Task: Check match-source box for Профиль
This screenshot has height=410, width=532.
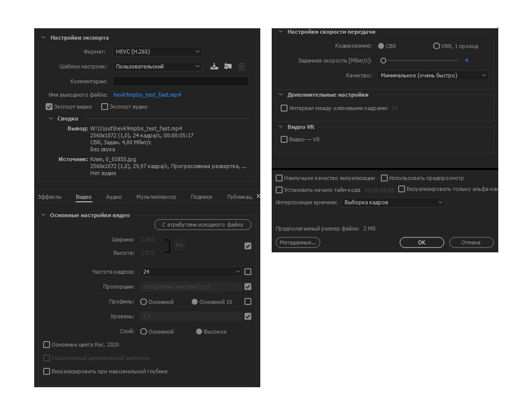Action: click(x=248, y=301)
